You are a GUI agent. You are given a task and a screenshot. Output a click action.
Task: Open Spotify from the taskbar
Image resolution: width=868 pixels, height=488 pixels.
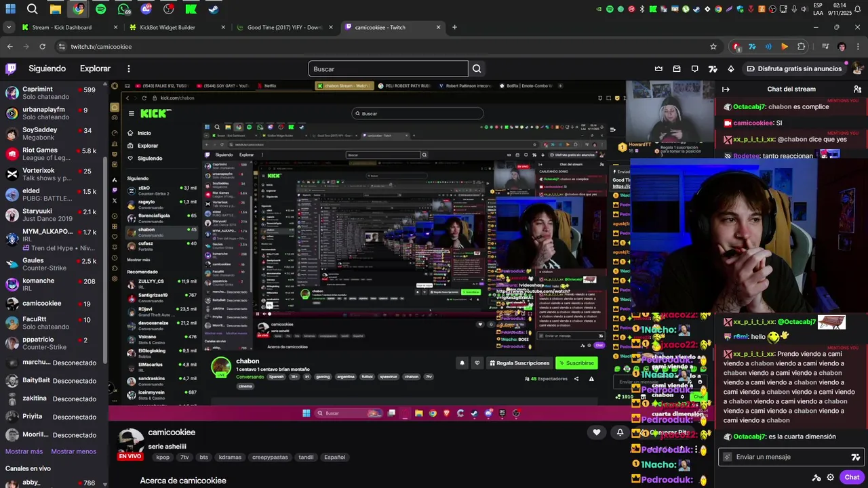[100, 9]
